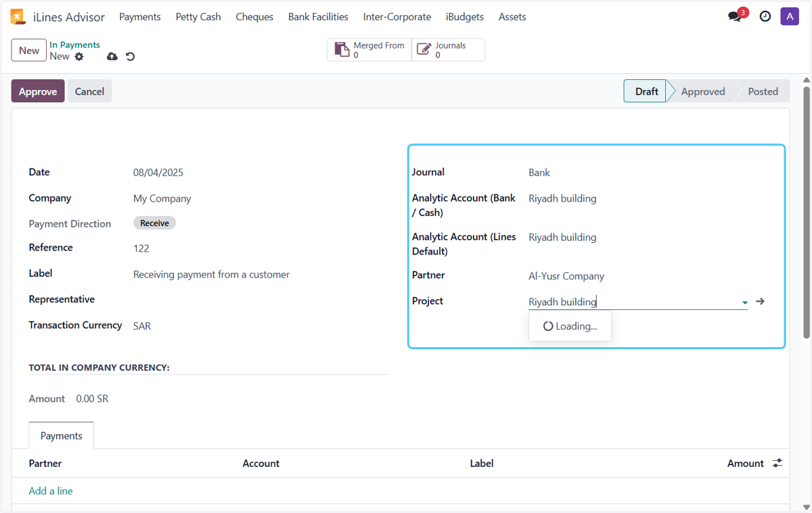Open the Assets menu
Image resolution: width=812 pixels, height=513 pixels.
(512, 17)
